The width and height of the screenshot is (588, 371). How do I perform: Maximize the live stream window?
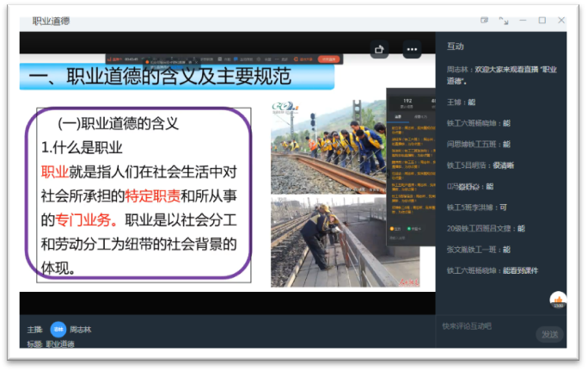tap(542, 20)
